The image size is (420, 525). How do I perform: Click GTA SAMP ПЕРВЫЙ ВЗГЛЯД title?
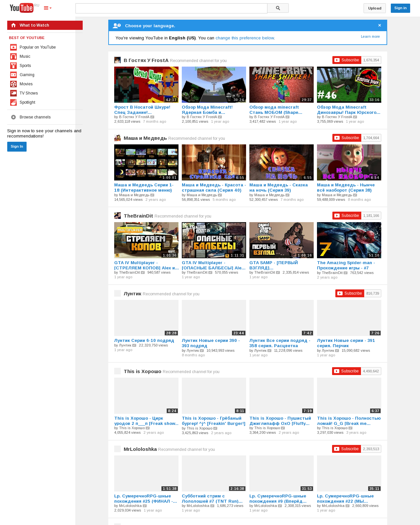[x=274, y=265]
